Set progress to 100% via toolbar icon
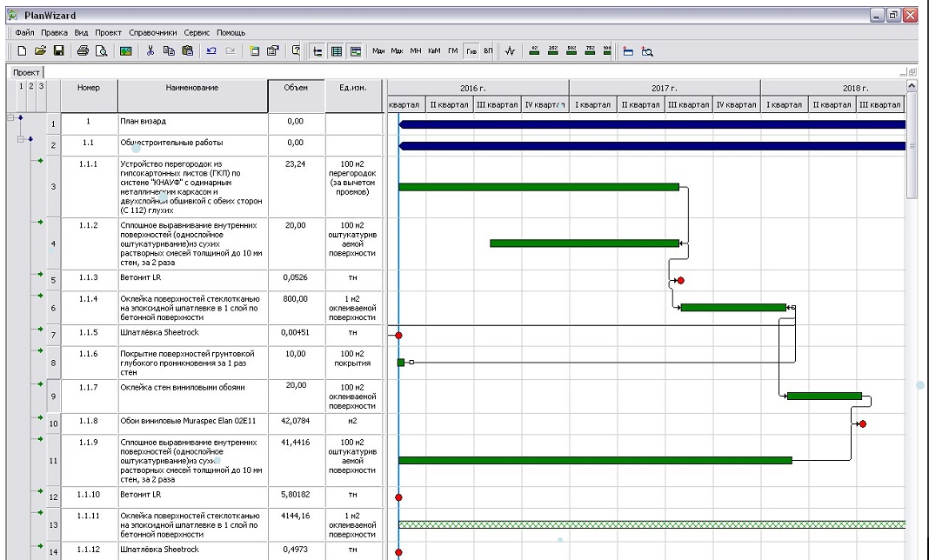 (x=606, y=51)
